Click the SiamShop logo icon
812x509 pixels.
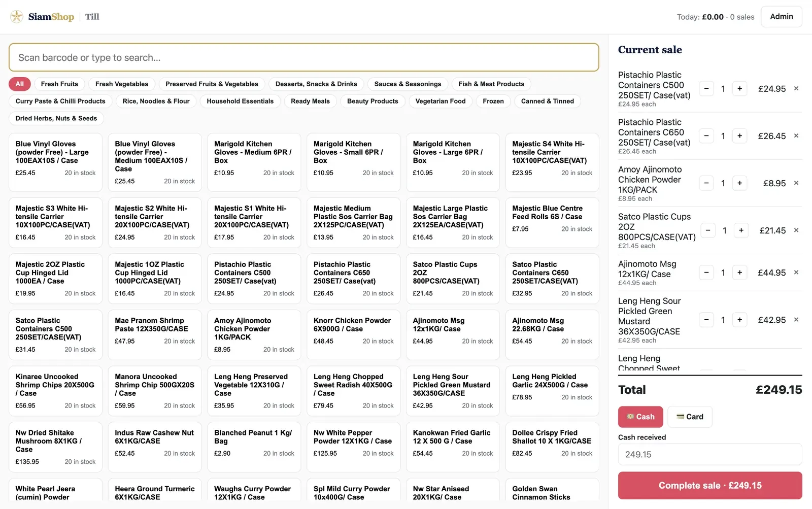[17, 17]
